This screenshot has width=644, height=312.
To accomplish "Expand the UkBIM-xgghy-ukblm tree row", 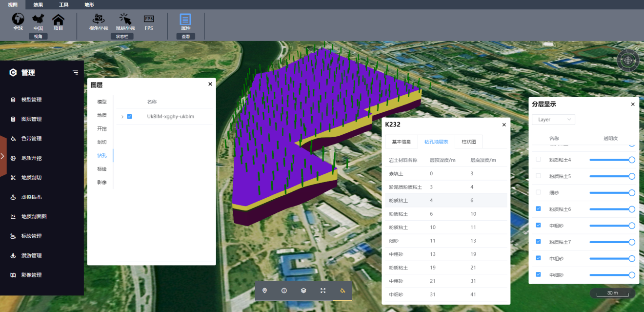I will point(122,117).
